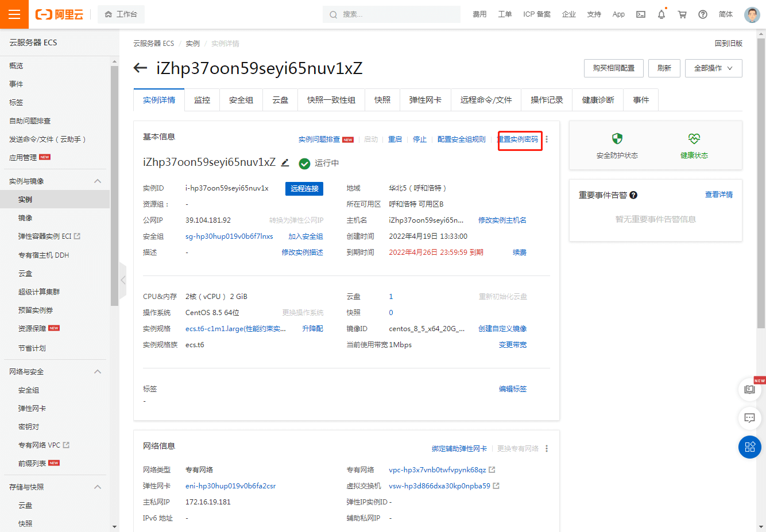Click the home icon in 工作台
This screenshot has height=532, width=766.
pyautogui.click(x=109, y=14)
